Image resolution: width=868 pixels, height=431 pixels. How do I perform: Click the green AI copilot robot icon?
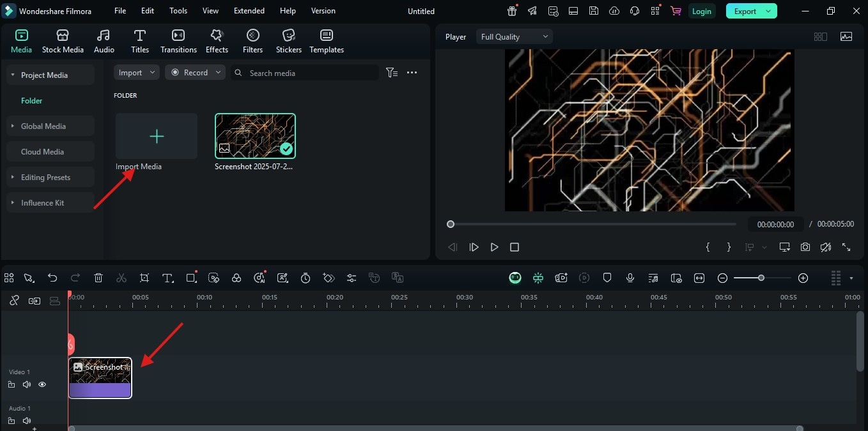pos(515,278)
